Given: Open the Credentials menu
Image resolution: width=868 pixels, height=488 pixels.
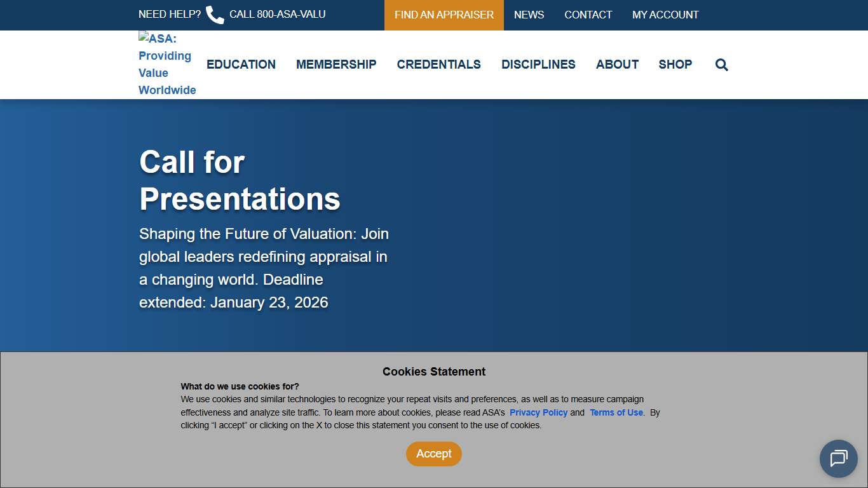Looking at the screenshot, I should 438,65.
